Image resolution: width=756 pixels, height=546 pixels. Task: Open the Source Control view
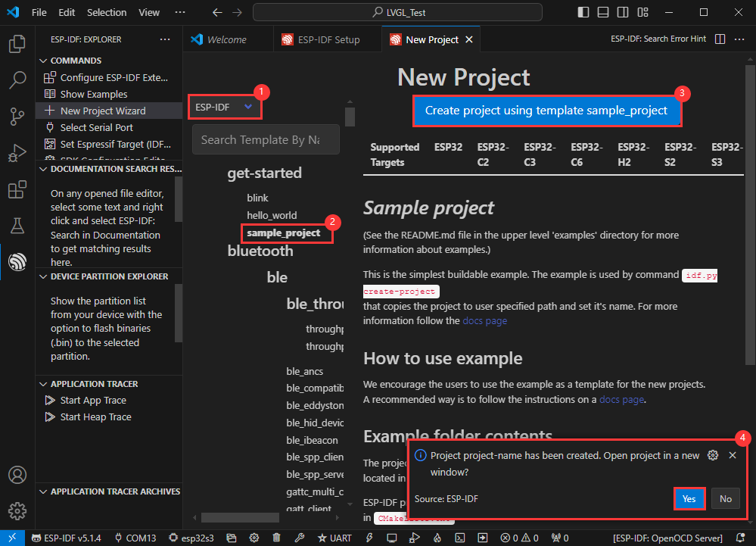(17, 116)
